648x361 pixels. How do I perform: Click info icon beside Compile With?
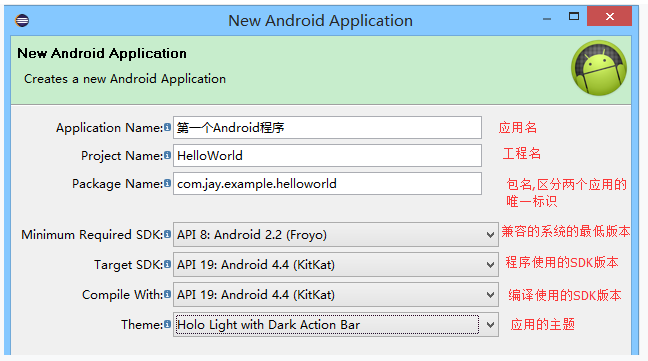167,294
